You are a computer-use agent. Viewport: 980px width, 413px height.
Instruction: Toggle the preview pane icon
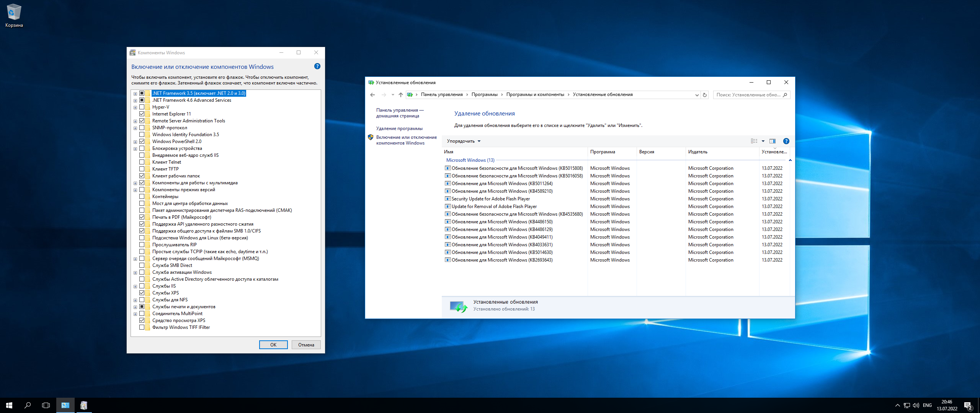tap(772, 141)
